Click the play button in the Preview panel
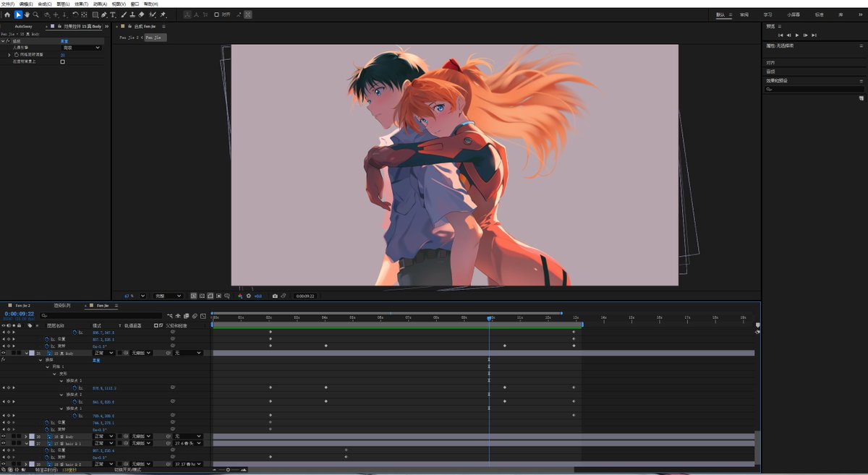The image size is (868, 475). click(797, 35)
